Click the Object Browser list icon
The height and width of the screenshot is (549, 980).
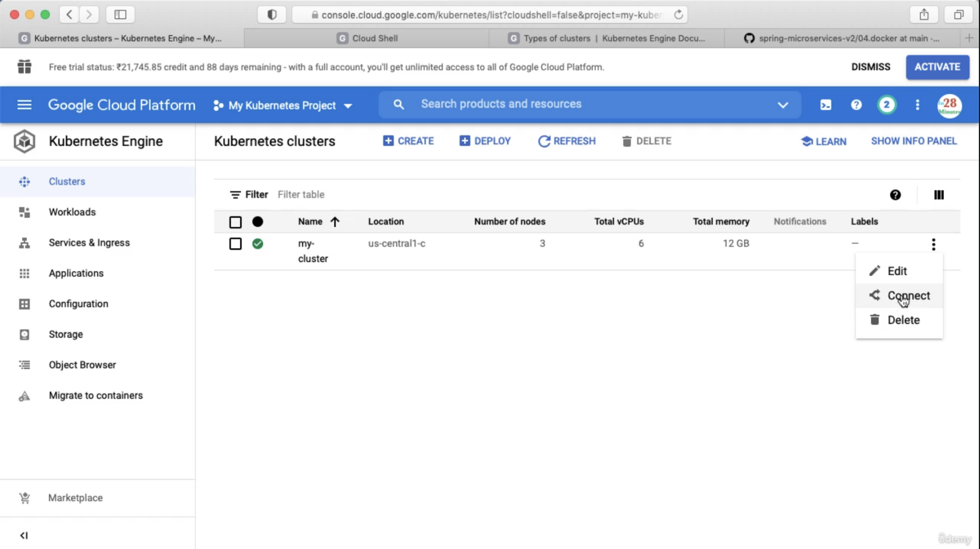coord(24,365)
